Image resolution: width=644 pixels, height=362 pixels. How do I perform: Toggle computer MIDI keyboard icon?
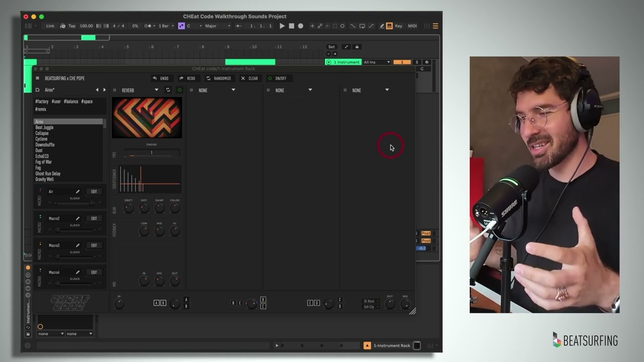389,26
